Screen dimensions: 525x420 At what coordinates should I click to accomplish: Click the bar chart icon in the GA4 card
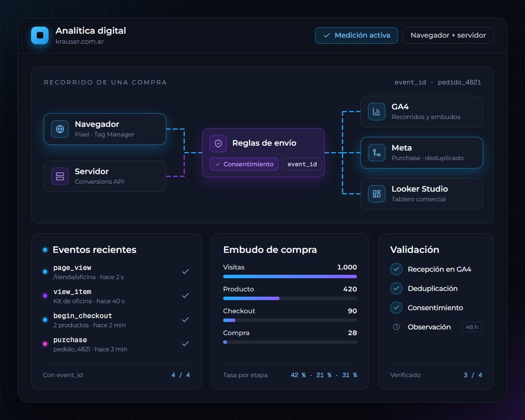(x=377, y=112)
